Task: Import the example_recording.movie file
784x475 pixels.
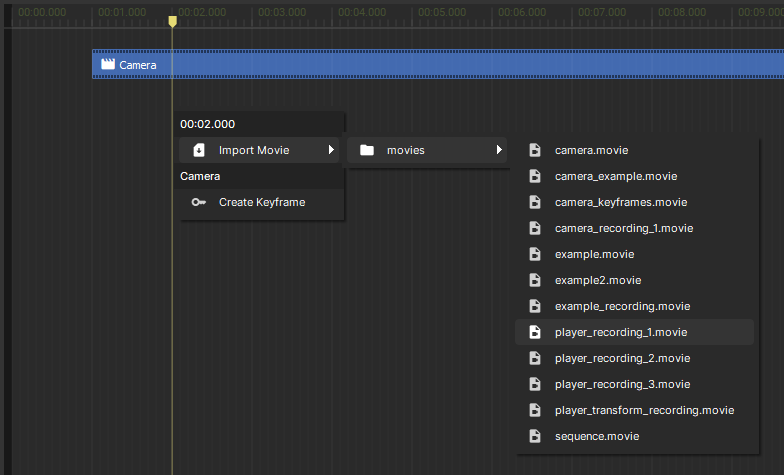Action: pyautogui.click(x=622, y=306)
